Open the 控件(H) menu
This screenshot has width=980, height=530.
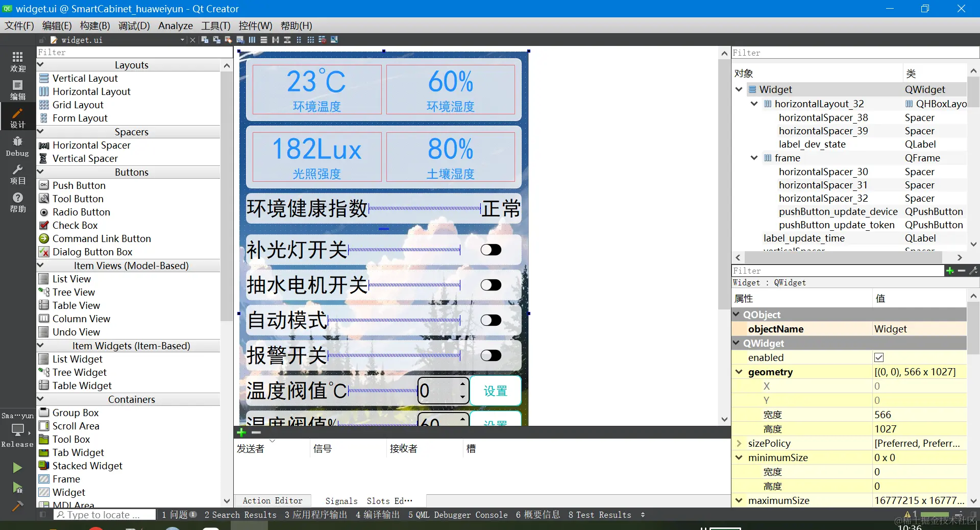[x=255, y=26]
